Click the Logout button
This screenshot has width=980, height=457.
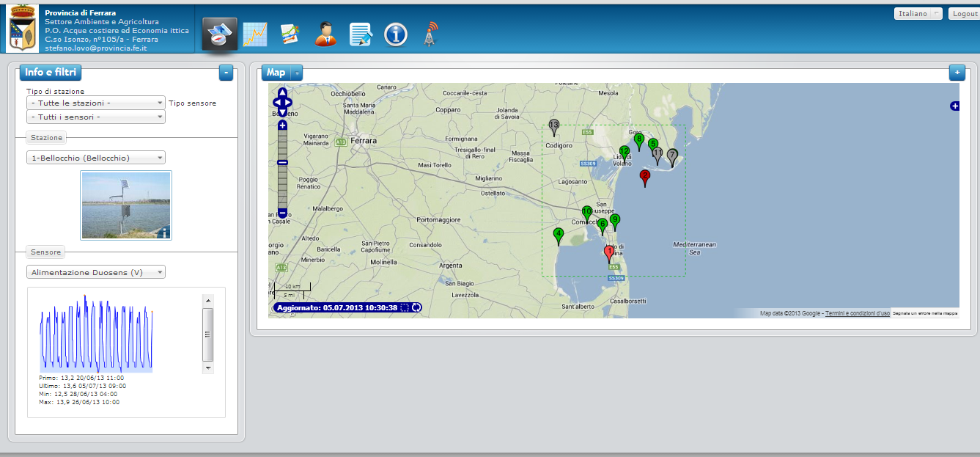[x=964, y=14]
